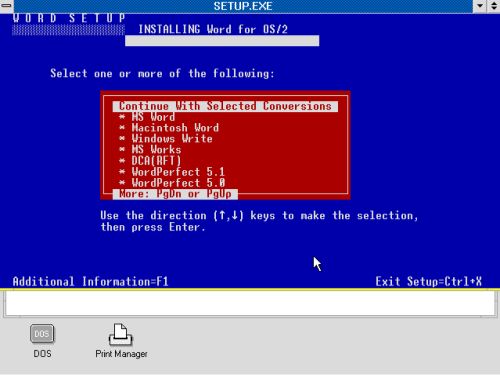Click Exit Setup=Ctrl+X text
This screenshot has width=500, height=375.
[x=429, y=282]
